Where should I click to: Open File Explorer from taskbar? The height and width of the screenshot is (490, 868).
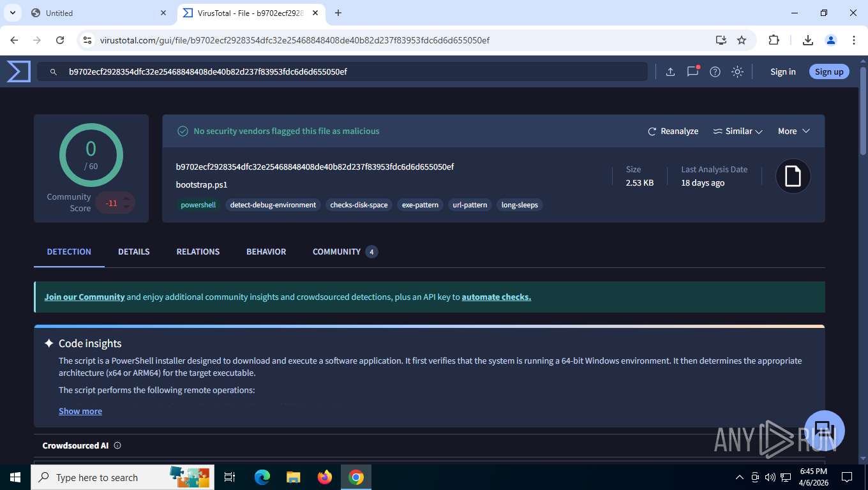click(294, 477)
